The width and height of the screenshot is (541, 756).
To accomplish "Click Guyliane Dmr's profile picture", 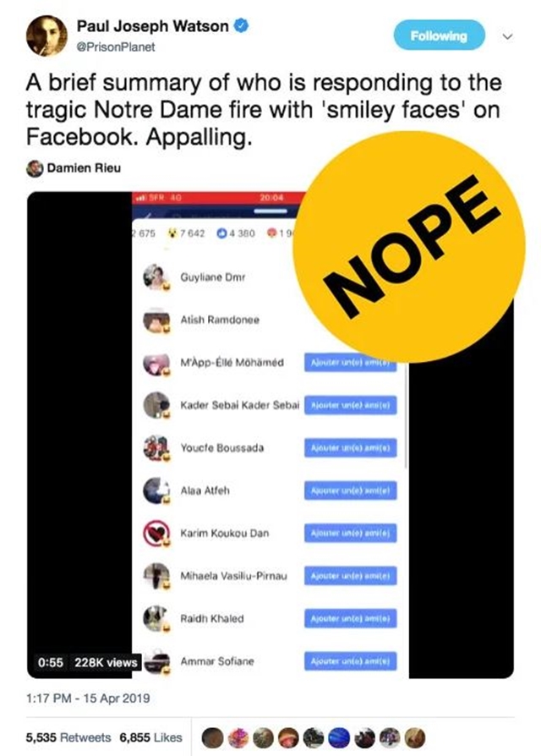I will (156, 277).
